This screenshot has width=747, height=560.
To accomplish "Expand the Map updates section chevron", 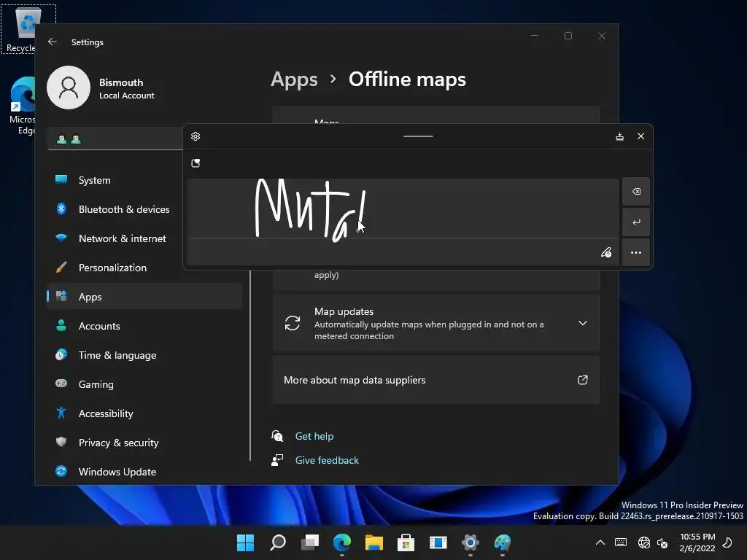I will [582, 323].
